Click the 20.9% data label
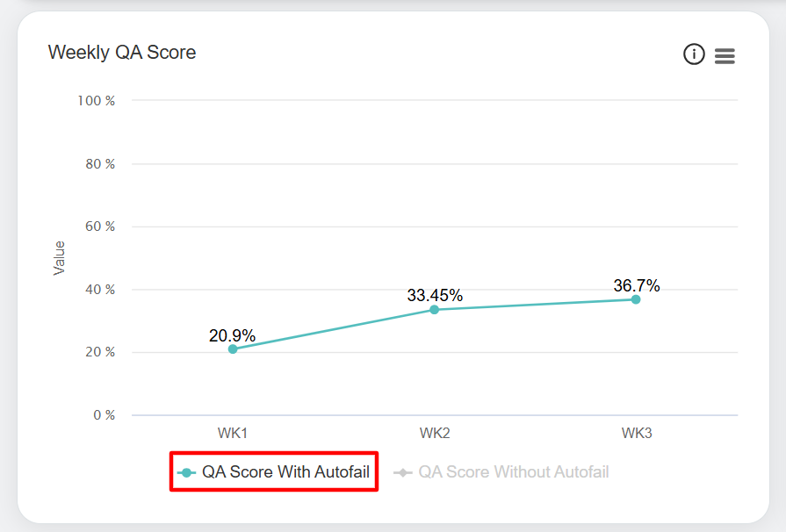This screenshot has width=786, height=532. (233, 335)
